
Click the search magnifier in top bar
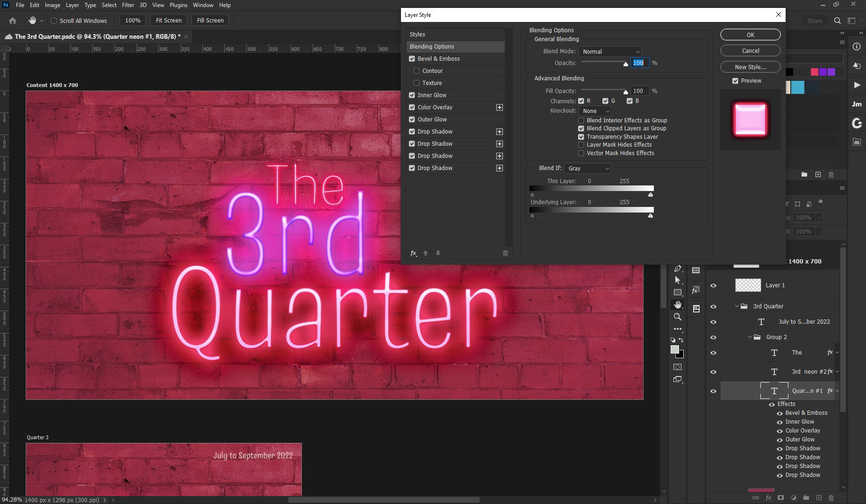click(x=837, y=21)
